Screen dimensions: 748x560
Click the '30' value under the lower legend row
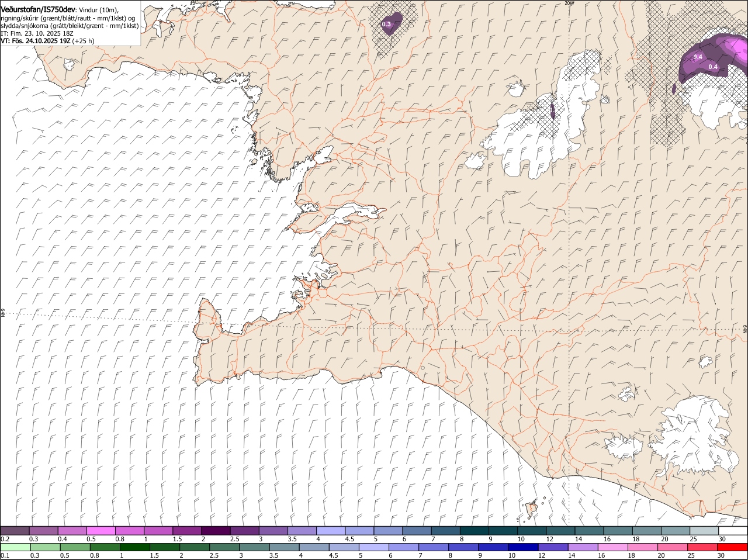click(721, 555)
